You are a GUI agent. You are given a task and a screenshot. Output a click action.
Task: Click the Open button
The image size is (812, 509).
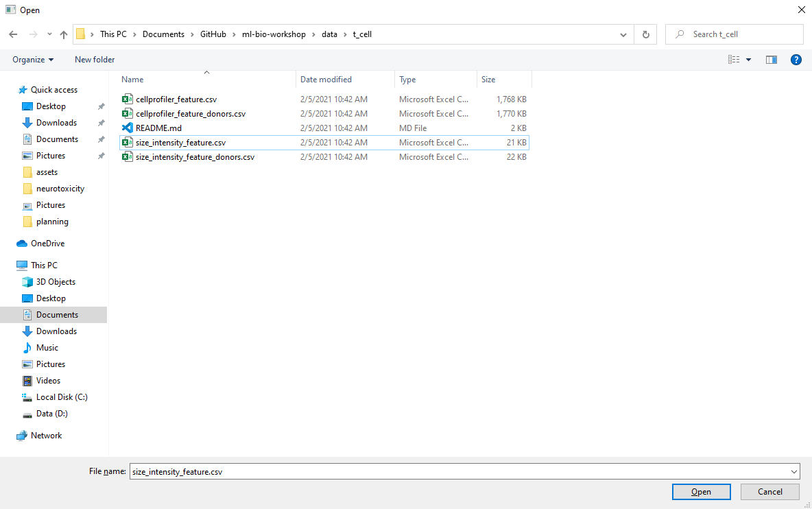tap(701, 492)
